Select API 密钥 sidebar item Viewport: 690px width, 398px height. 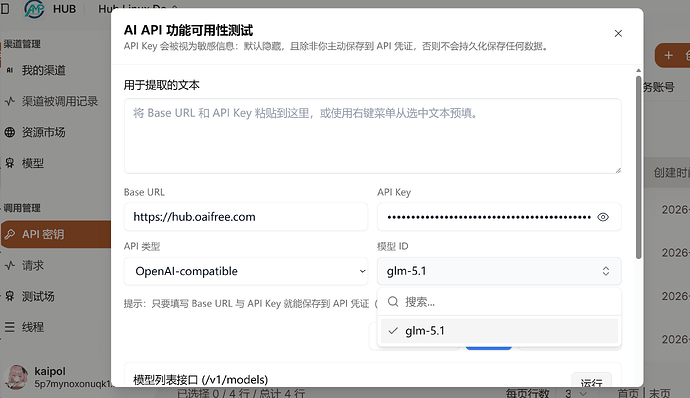55,234
